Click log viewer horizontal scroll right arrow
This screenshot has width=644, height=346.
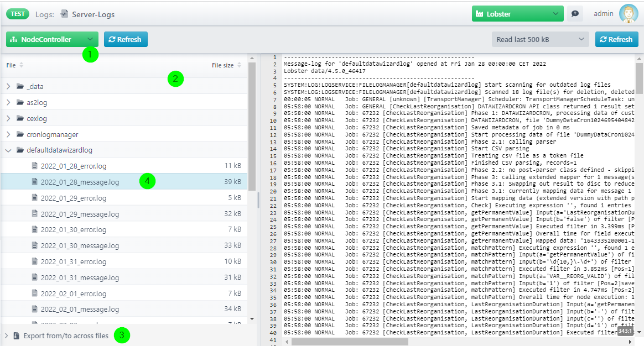point(630,342)
